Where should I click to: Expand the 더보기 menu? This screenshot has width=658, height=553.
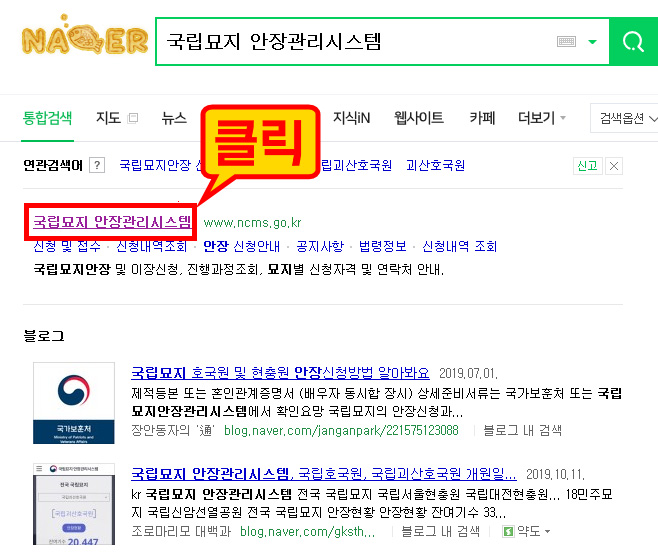click(542, 118)
